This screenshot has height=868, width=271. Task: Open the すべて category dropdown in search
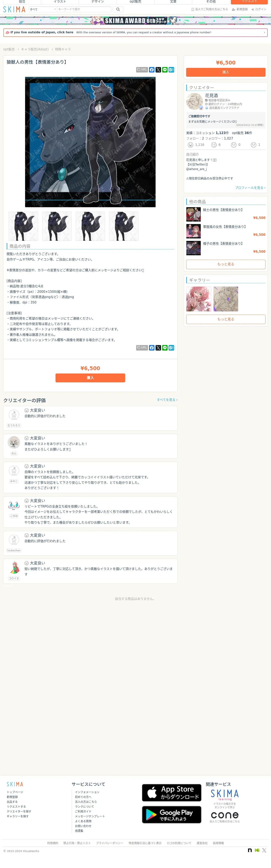coord(43,9)
